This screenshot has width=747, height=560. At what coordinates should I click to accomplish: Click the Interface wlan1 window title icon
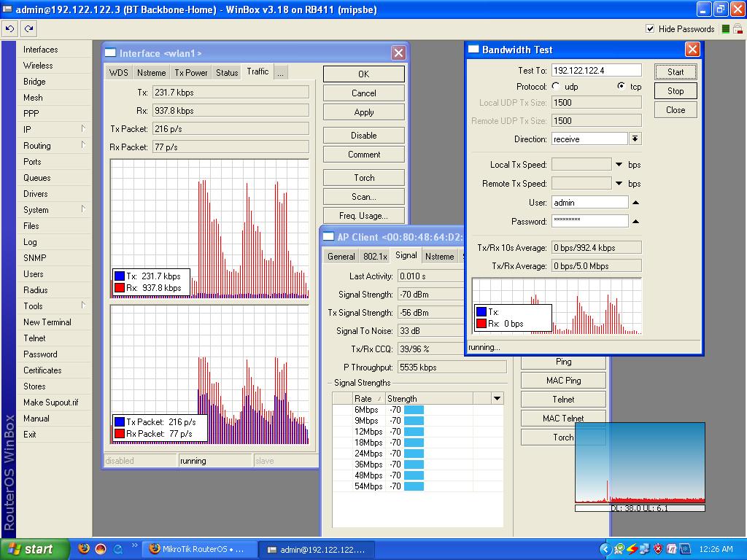coord(110,52)
